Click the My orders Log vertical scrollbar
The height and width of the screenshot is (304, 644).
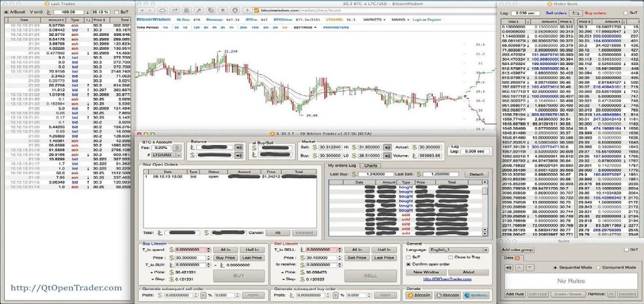(x=485, y=209)
